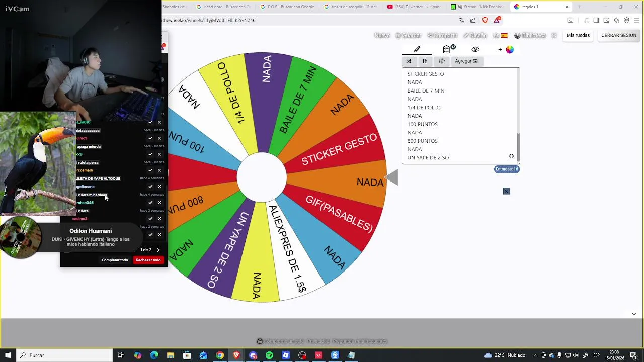The width and height of the screenshot is (644, 362).
Task: Click Completar todo
Action: pos(115,260)
